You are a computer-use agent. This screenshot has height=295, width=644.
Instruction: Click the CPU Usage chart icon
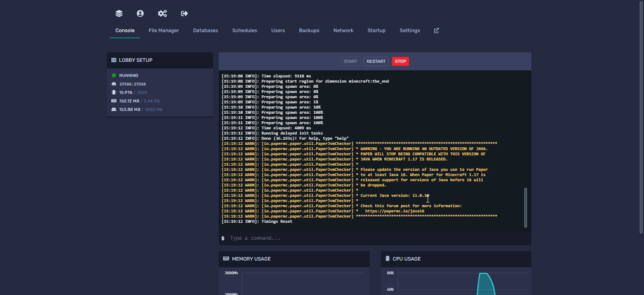tap(388, 259)
